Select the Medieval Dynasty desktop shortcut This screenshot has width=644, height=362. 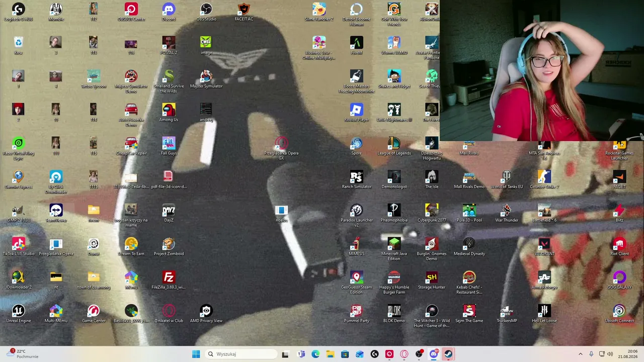(469, 247)
